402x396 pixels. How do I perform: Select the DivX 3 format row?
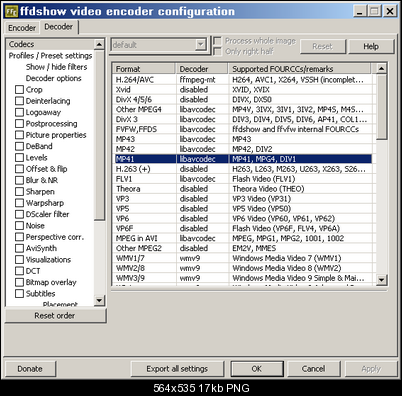pos(243,119)
